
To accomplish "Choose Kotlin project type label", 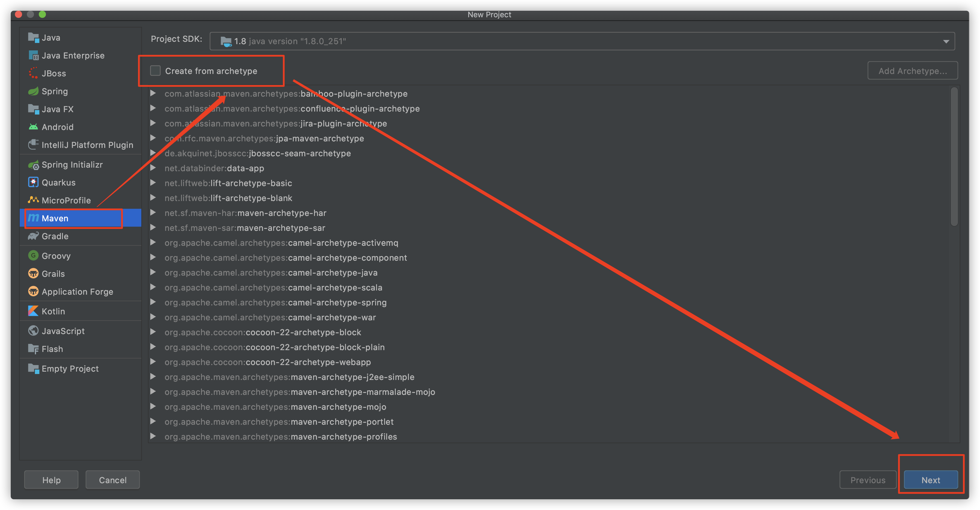I will click(53, 311).
